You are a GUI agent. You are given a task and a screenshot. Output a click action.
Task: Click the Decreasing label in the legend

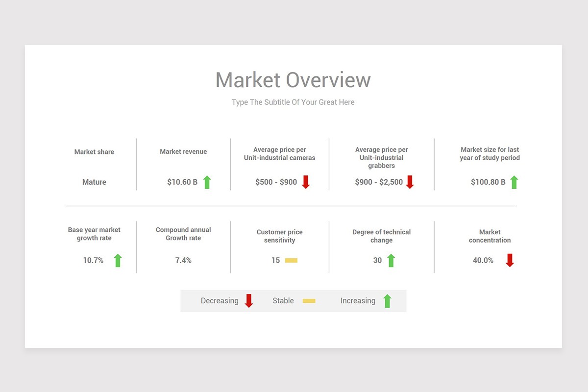pos(220,300)
